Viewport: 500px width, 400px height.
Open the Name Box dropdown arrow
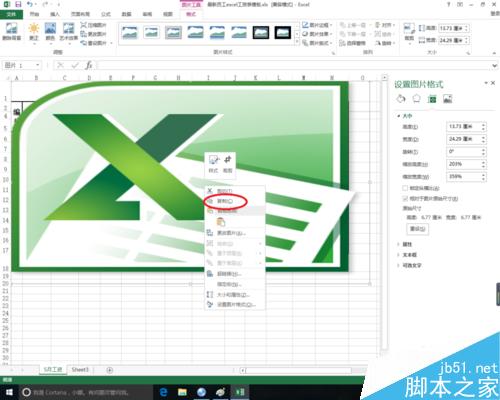pyautogui.click(x=38, y=65)
